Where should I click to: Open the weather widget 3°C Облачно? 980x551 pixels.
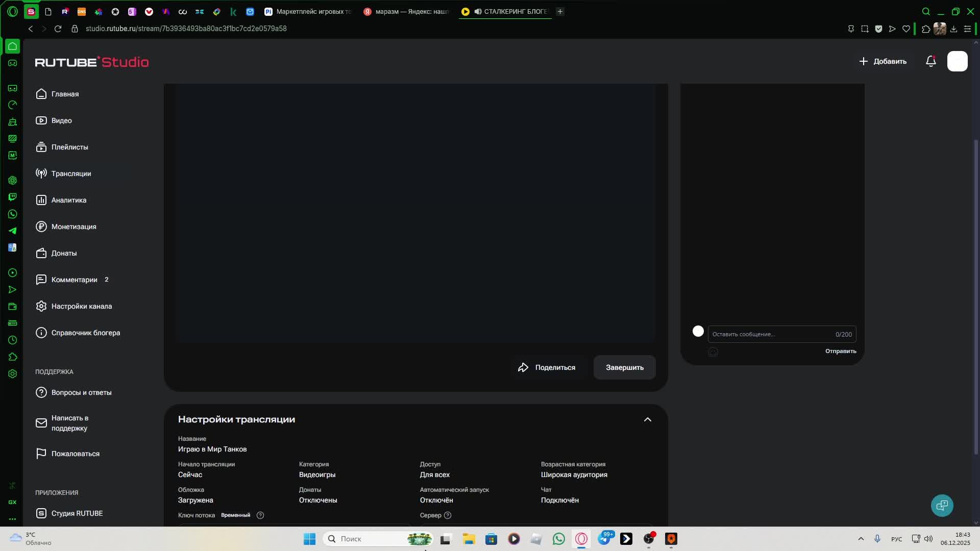click(32, 539)
